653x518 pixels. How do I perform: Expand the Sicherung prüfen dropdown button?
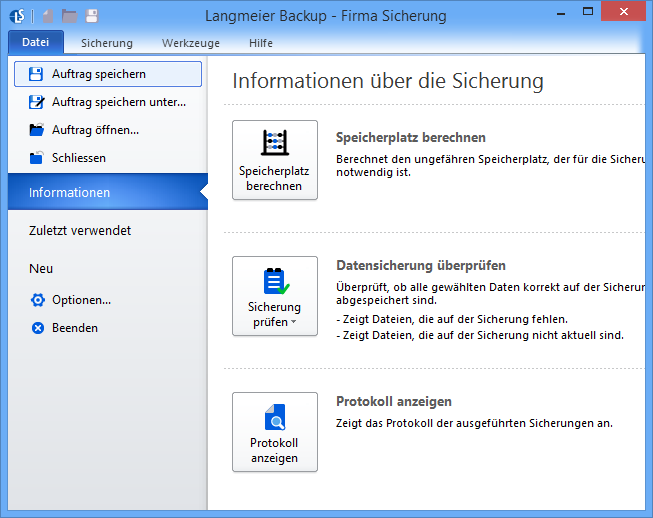pos(275,296)
